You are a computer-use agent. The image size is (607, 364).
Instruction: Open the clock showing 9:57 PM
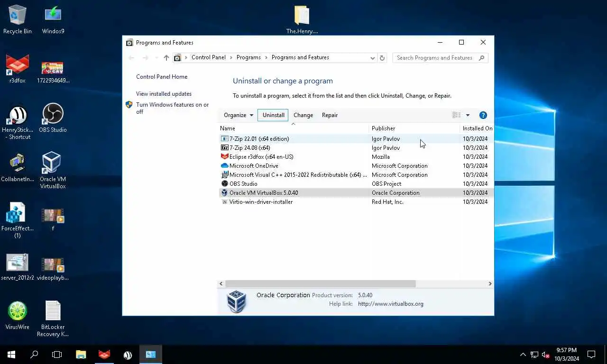click(x=567, y=354)
